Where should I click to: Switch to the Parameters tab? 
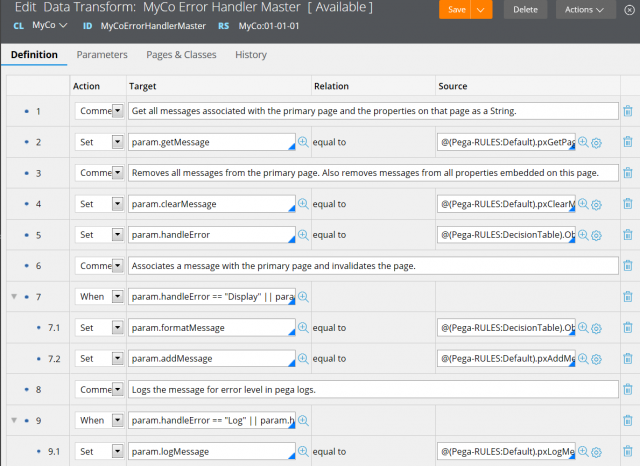tap(102, 55)
